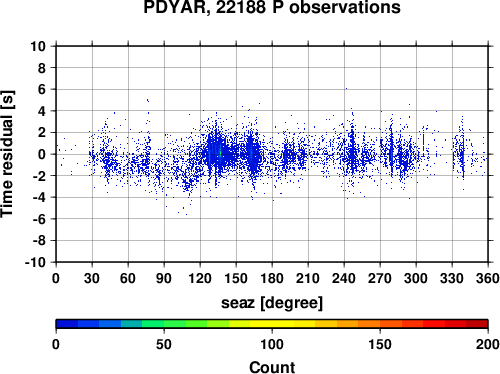The width and height of the screenshot is (500, 374).
Task: Click y-axis tick label '-8'
Action: click(x=39, y=241)
